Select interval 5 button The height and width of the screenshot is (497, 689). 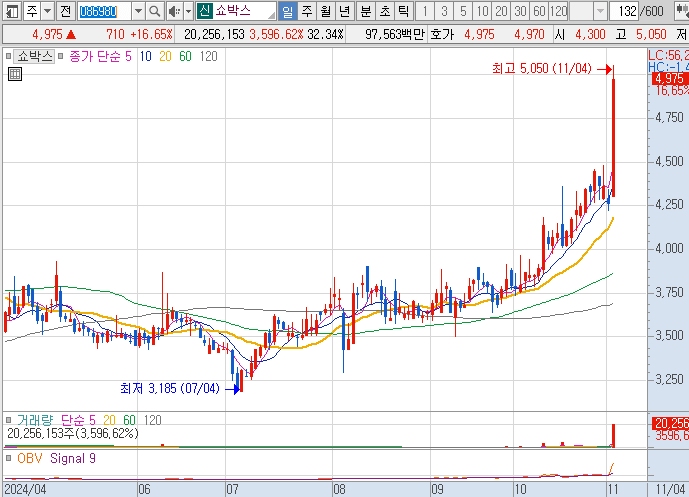[463, 11]
